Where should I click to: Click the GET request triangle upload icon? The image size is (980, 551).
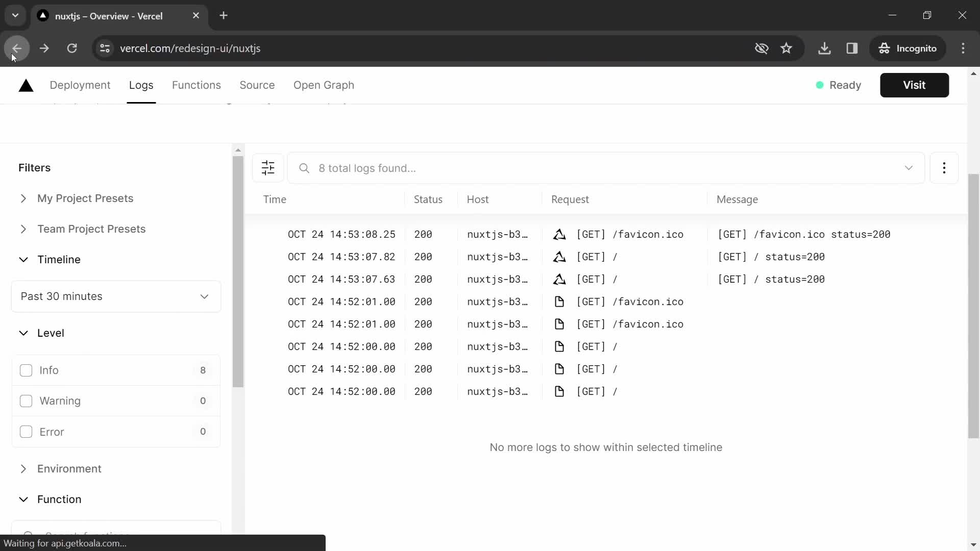click(560, 234)
